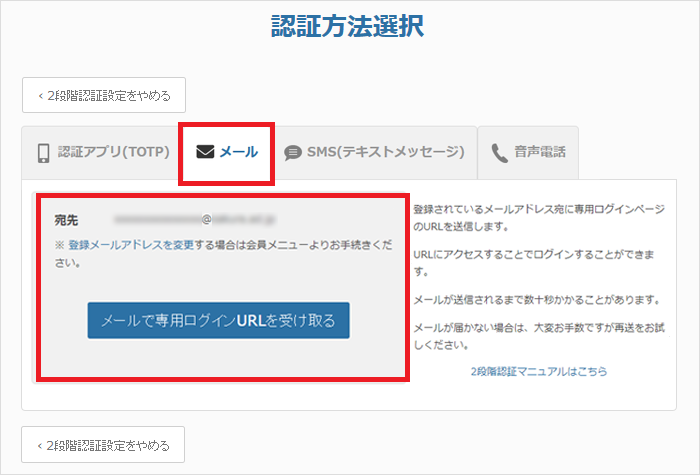This screenshot has width=700, height=475.
Task: Click the speech bubble icon on SMS tab
Action: tap(292, 153)
